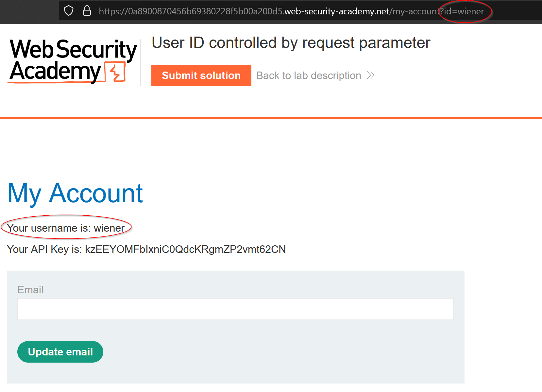Viewport: 542px width, 392px height.
Task: Click the padlock site security icon
Action: (87, 11)
